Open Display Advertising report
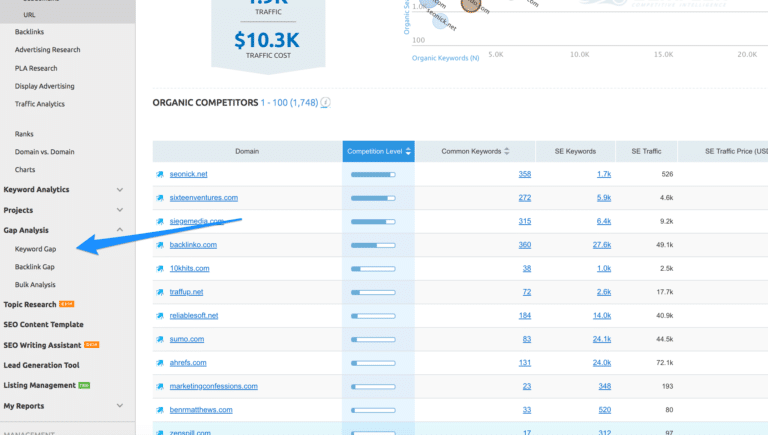This screenshot has height=435, width=768. (45, 86)
